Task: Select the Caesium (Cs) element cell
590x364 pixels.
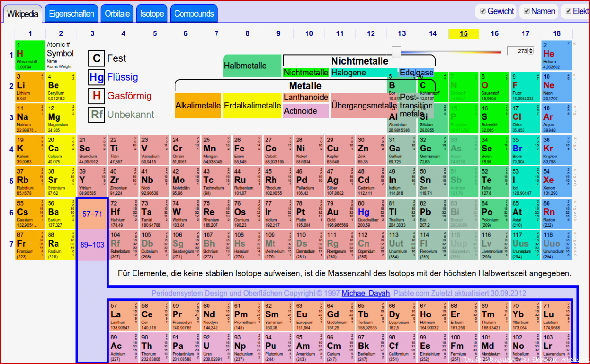Action: click(x=30, y=214)
